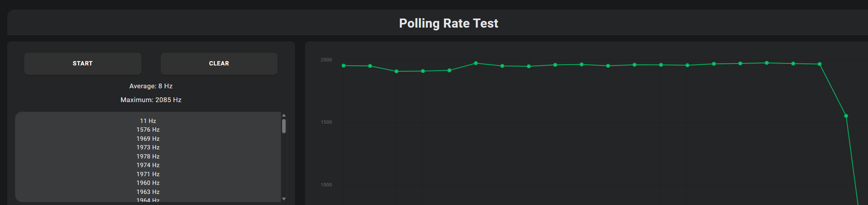Click the 2000 y-axis label
The height and width of the screenshot is (205, 868).
pyautogui.click(x=326, y=60)
